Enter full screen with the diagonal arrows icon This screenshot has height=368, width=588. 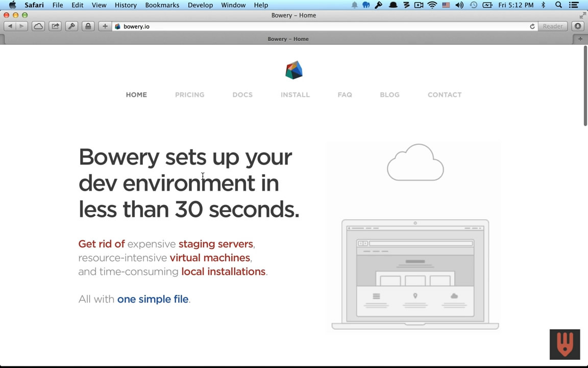(x=582, y=15)
